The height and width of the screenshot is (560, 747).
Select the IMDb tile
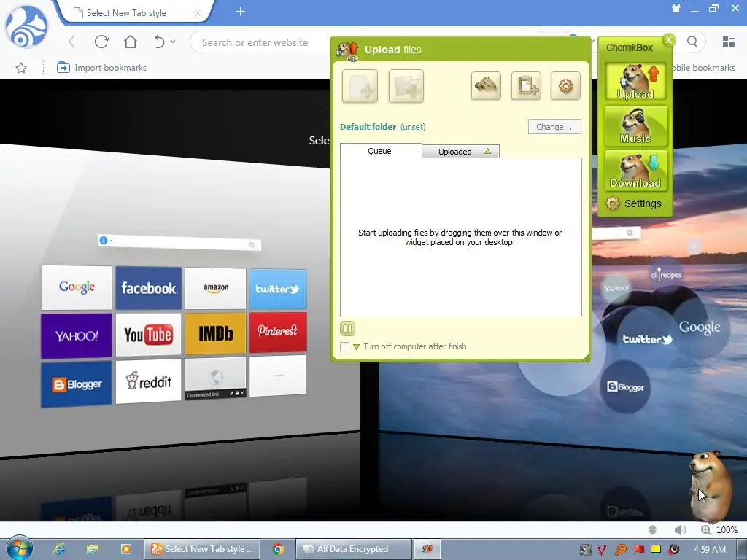pos(215,333)
